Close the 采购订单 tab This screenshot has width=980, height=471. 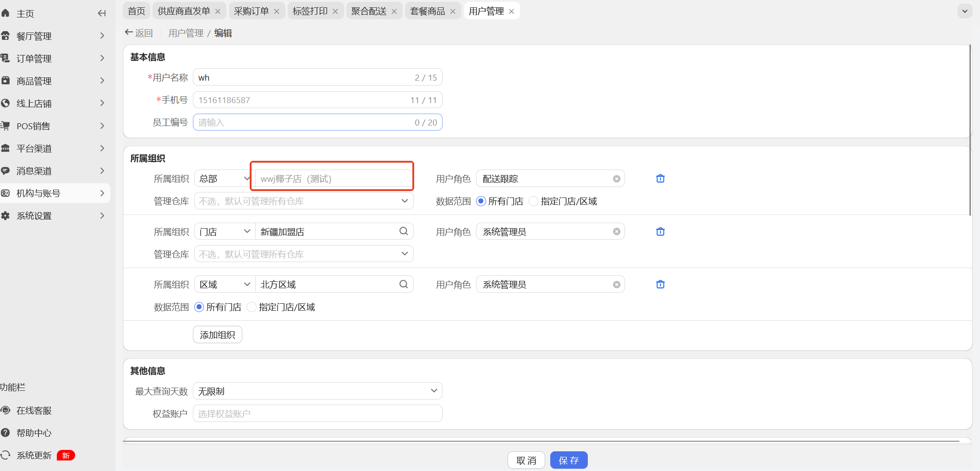point(276,11)
